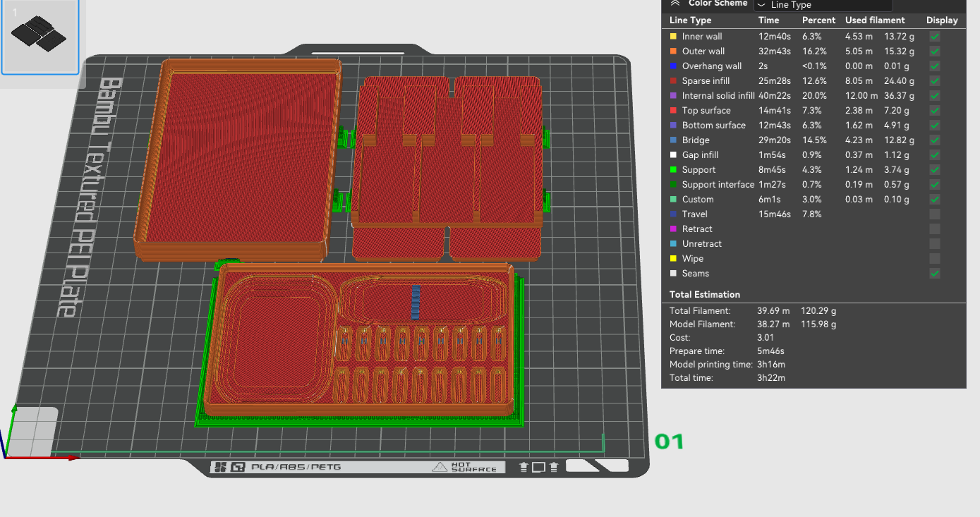Screen dimensions: 980x517
Task: Click the green plate number 01
Action: point(669,442)
